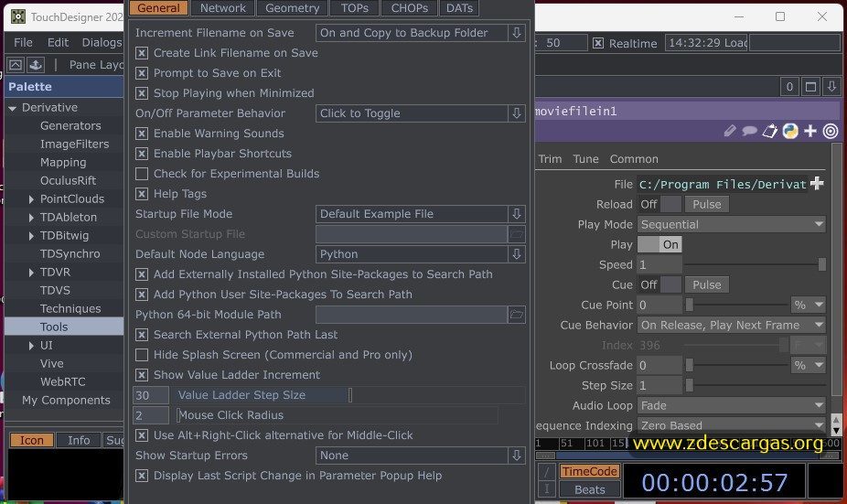This screenshot has width=847, height=504.
Task: Switch to the Network preferences tab
Action: click(222, 7)
